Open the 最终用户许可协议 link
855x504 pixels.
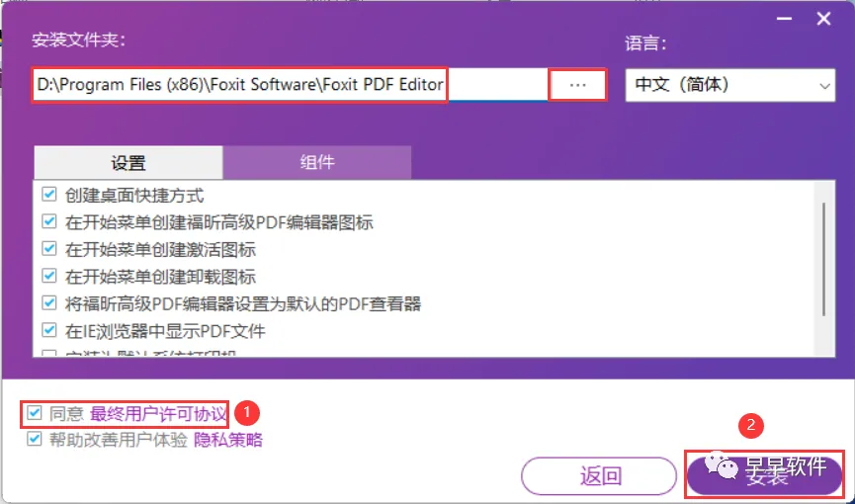tap(158, 414)
